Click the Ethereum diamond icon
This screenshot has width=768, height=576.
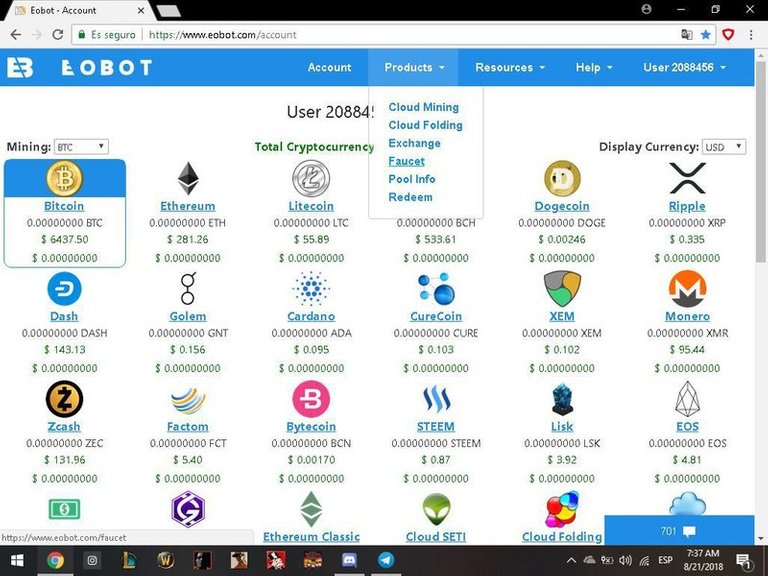pyautogui.click(x=188, y=179)
